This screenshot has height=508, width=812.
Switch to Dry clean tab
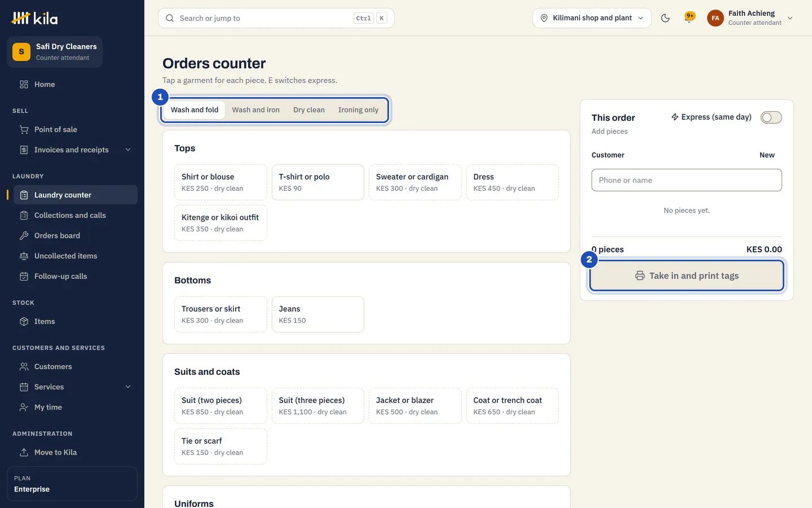click(x=309, y=110)
